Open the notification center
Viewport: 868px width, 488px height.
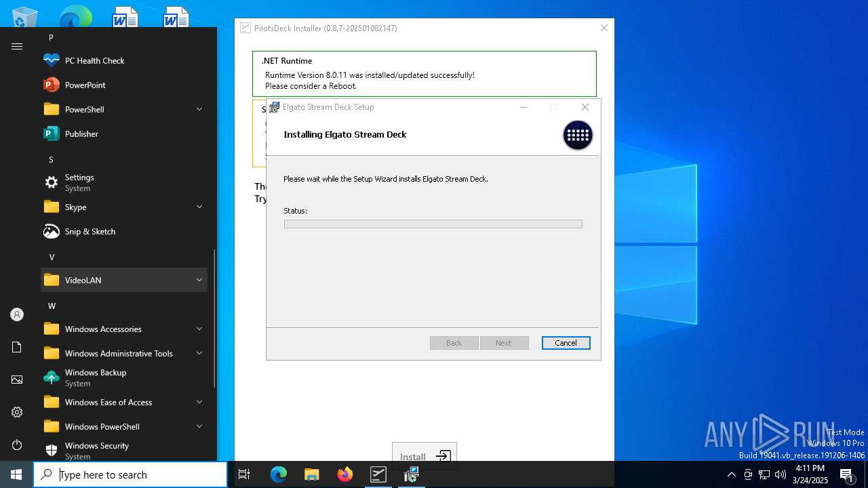pyautogui.click(x=847, y=474)
